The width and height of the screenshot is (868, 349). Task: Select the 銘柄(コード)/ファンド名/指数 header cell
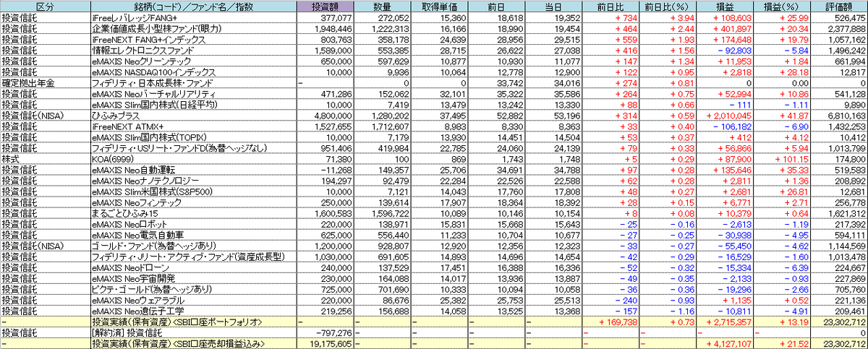[x=194, y=5]
